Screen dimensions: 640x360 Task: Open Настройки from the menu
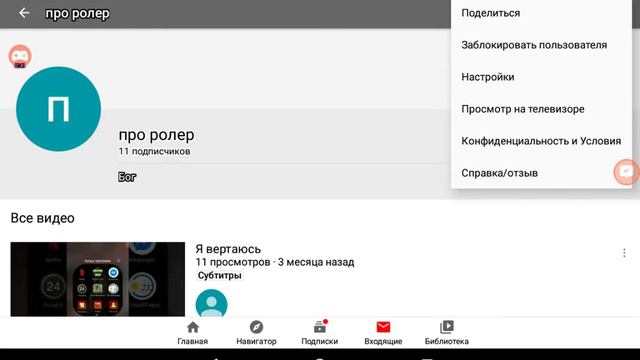[541, 77]
